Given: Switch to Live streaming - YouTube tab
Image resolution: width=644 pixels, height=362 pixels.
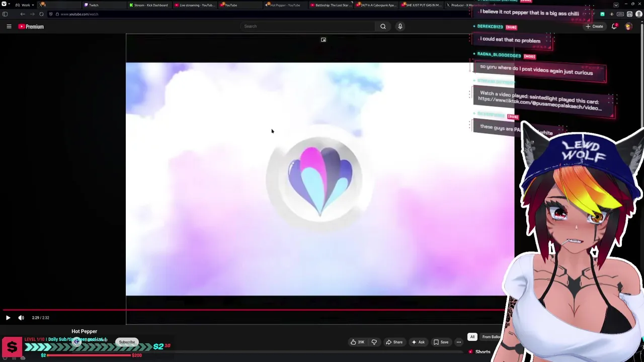Looking at the screenshot, I should pos(195,5).
